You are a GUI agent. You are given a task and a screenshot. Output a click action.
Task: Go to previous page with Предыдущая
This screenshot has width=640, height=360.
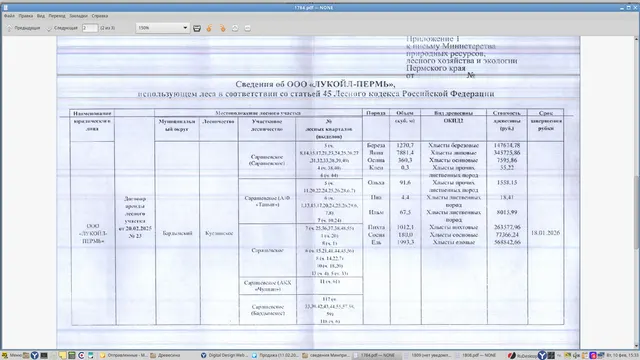pyautogui.click(x=23, y=28)
